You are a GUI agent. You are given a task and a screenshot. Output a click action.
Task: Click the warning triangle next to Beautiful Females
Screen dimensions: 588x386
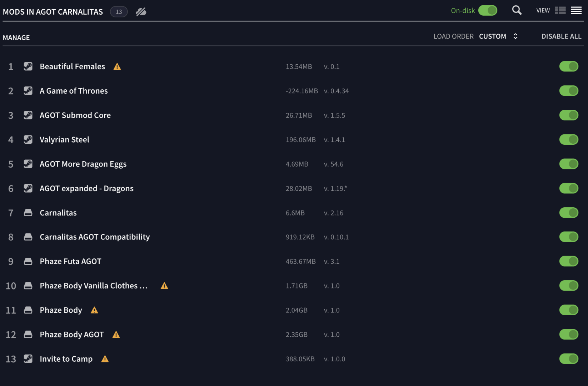click(x=117, y=66)
